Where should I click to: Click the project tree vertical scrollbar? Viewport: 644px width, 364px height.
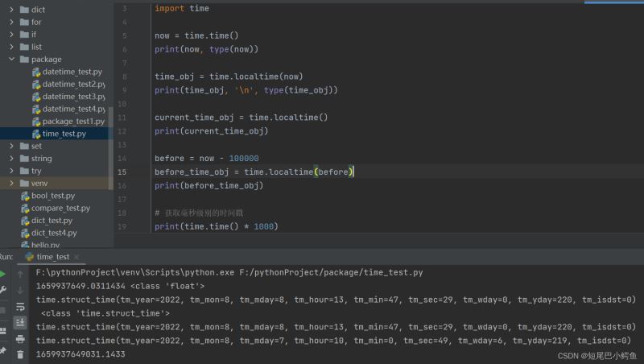coord(110,148)
